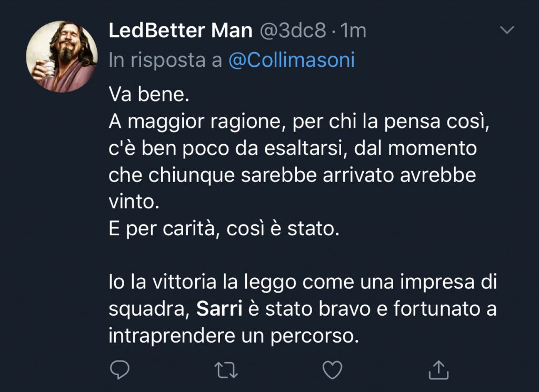Open LedBetter Man's profile picture
Viewport: 539px width, 392px height.
[x=62, y=57]
